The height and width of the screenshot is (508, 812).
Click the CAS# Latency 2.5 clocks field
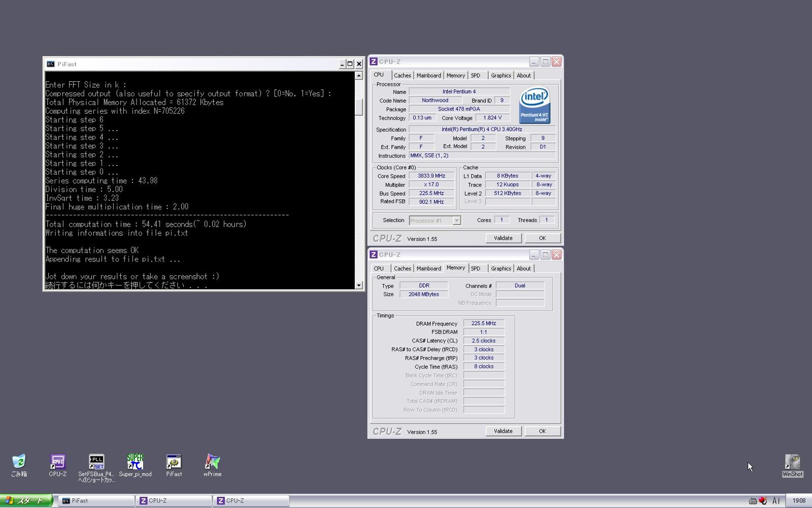point(484,341)
